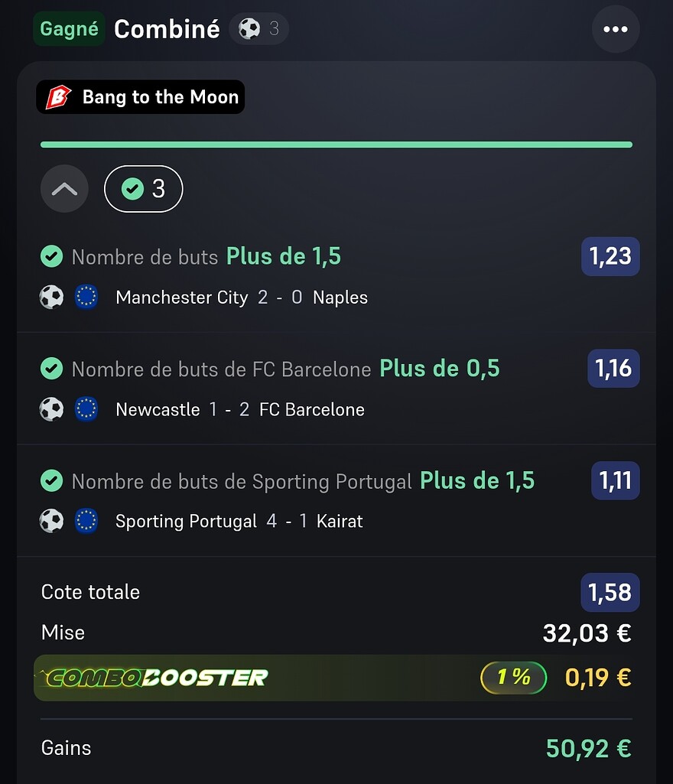Click green checkmark for Sporting Portugal goals bet
This screenshot has height=784, width=673.
point(51,480)
